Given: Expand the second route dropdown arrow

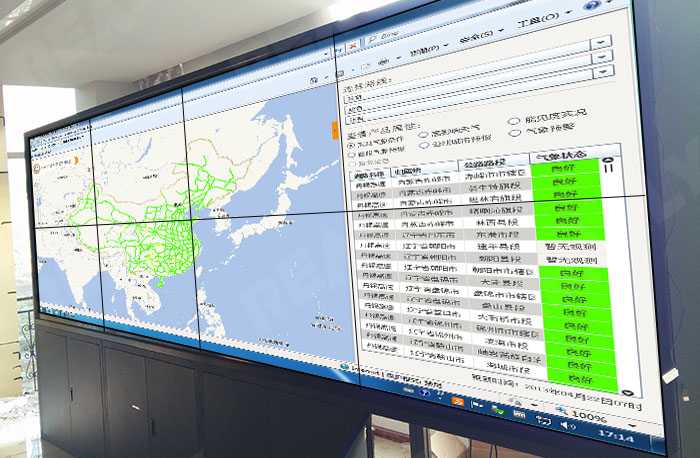Looking at the screenshot, I should coord(602,57).
